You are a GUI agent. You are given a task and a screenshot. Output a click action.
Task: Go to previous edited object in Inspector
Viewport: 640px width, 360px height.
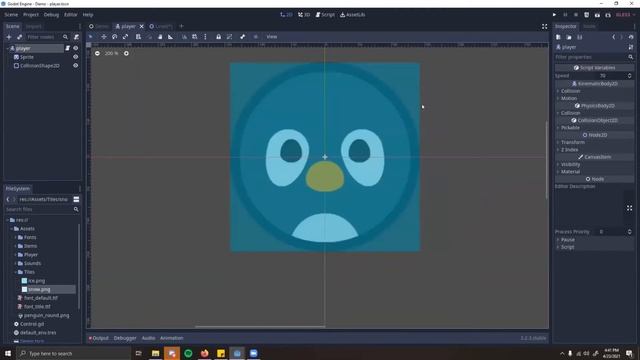(x=613, y=37)
